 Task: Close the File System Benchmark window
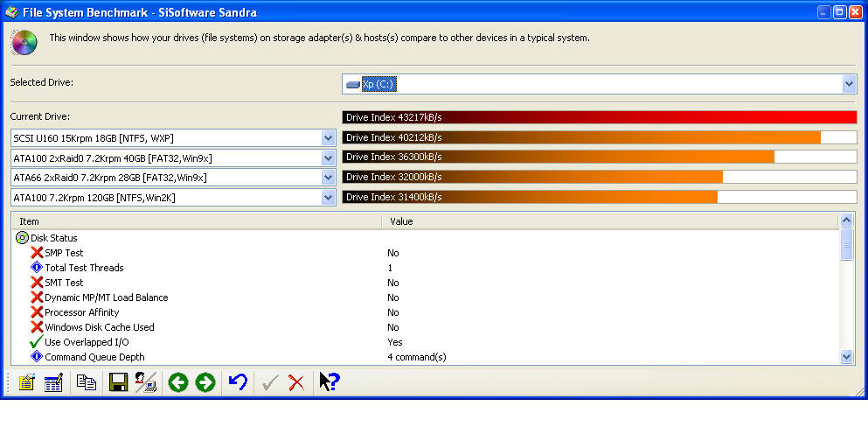[x=855, y=12]
